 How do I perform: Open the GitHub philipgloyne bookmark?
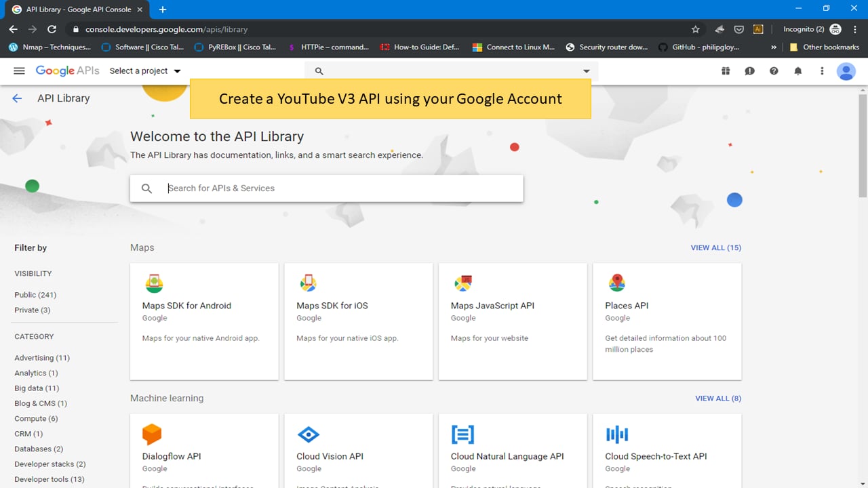699,47
